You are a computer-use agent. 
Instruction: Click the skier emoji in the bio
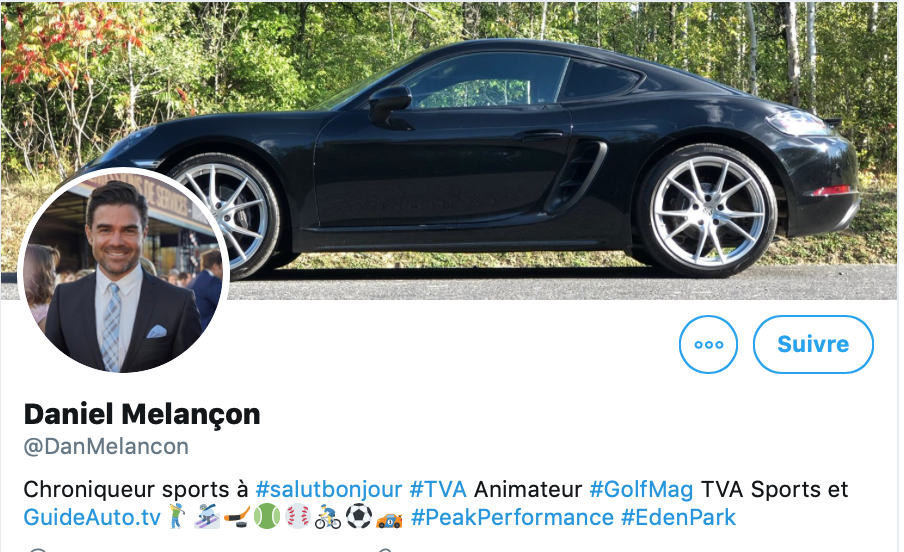pyautogui.click(x=207, y=516)
